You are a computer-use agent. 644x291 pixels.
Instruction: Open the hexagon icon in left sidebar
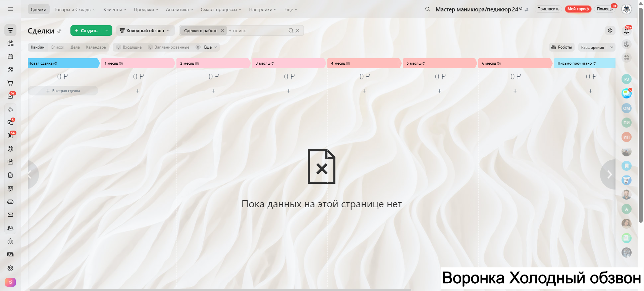tap(10, 149)
